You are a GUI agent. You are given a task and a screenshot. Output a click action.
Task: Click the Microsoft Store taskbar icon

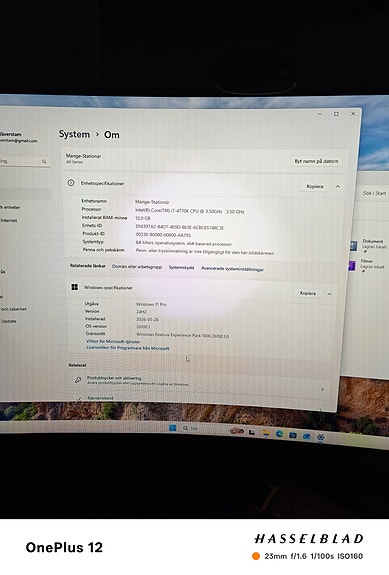click(x=293, y=435)
